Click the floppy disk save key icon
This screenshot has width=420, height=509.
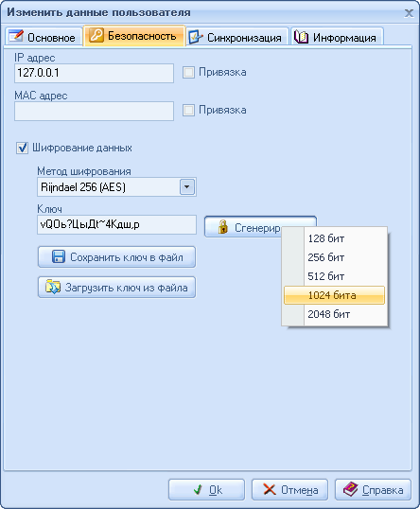click(x=59, y=256)
